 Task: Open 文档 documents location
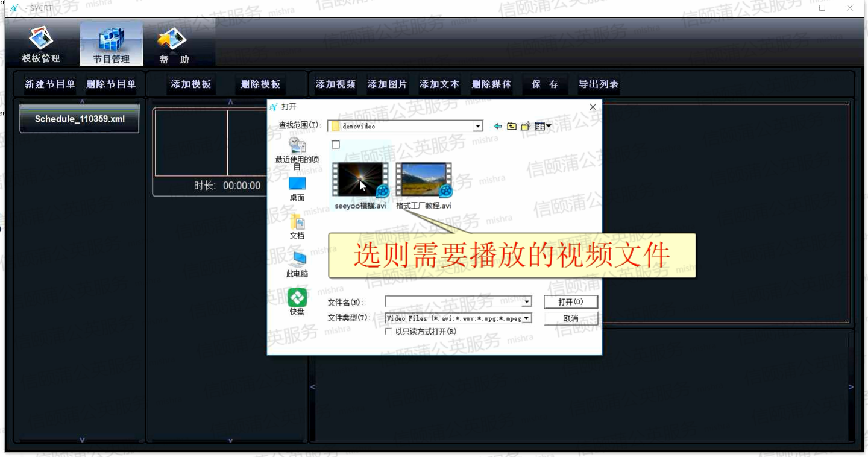pyautogui.click(x=297, y=227)
